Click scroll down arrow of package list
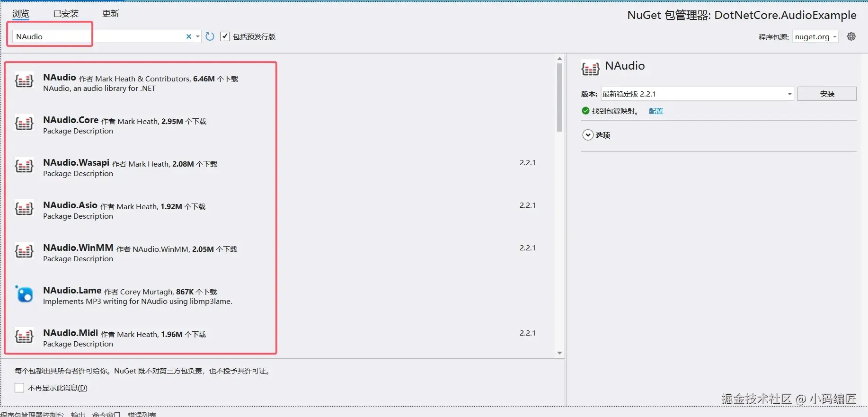 coord(559,353)
